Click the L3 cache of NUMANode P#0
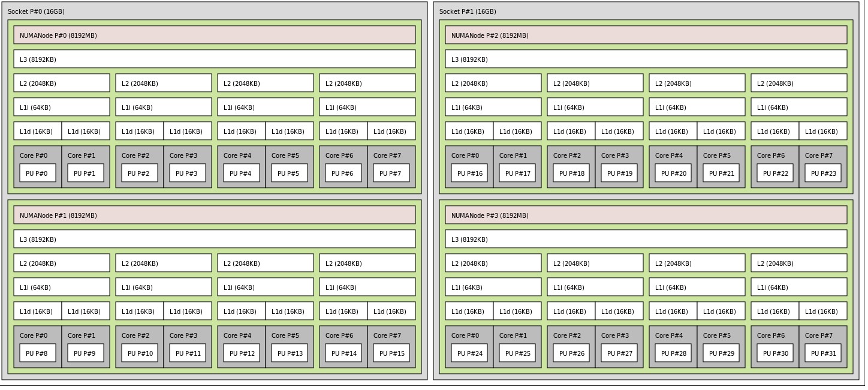The height and width of the screenshot is (390, 868). pos(214,59)
